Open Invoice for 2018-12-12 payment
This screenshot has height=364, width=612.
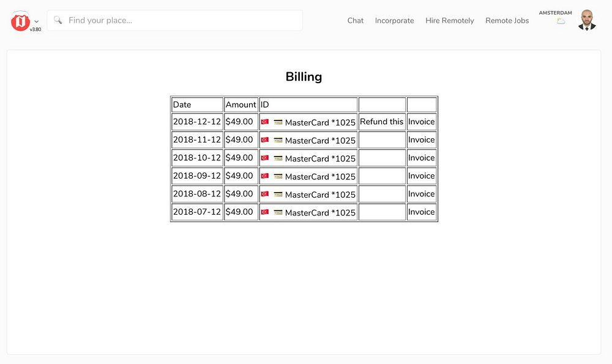[x=421, y=122]
